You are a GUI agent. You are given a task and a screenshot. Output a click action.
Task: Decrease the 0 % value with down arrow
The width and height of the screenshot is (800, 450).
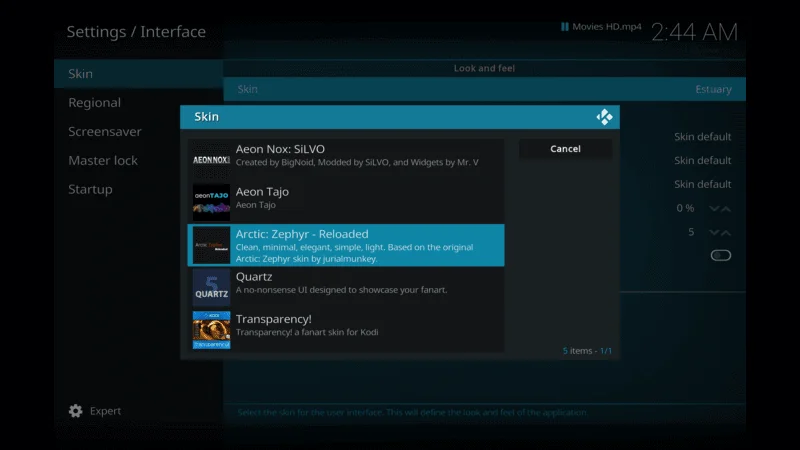(x=714, y=208)
